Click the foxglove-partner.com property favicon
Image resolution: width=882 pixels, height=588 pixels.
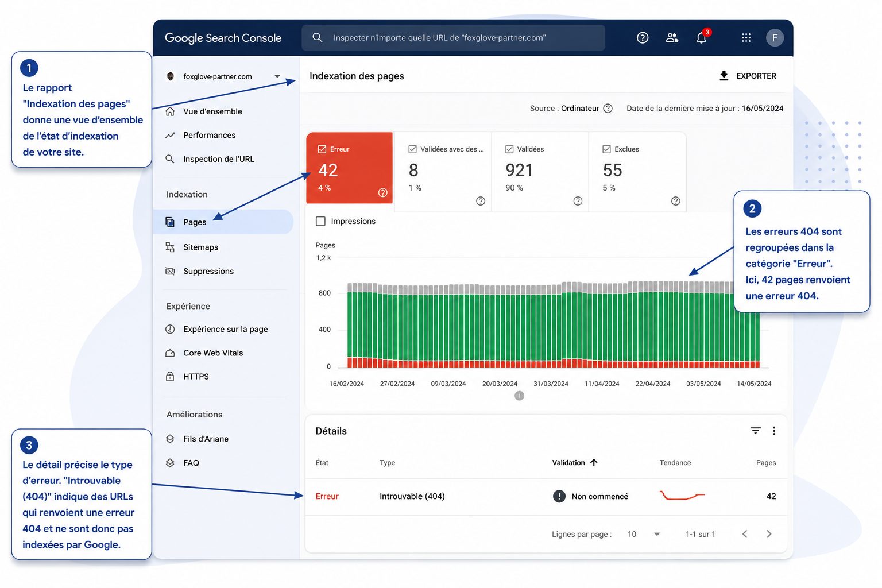click(x=170, y=76)
